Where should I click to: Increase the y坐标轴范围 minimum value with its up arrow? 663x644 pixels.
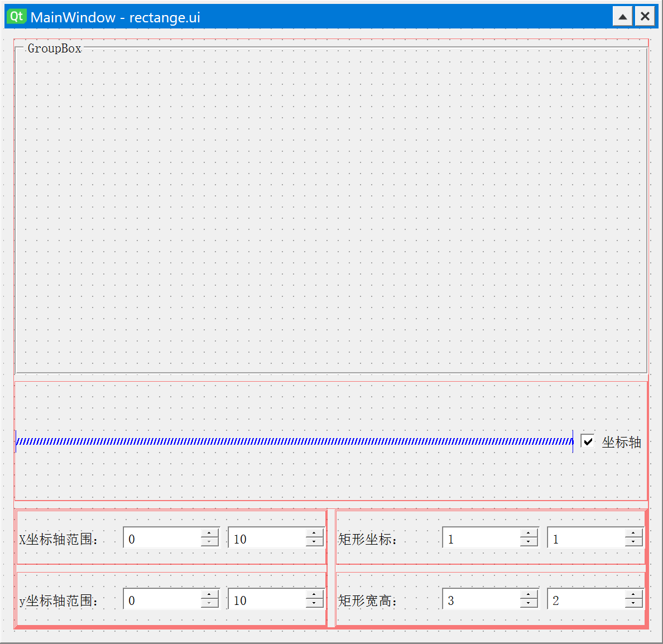coord(210,595)
